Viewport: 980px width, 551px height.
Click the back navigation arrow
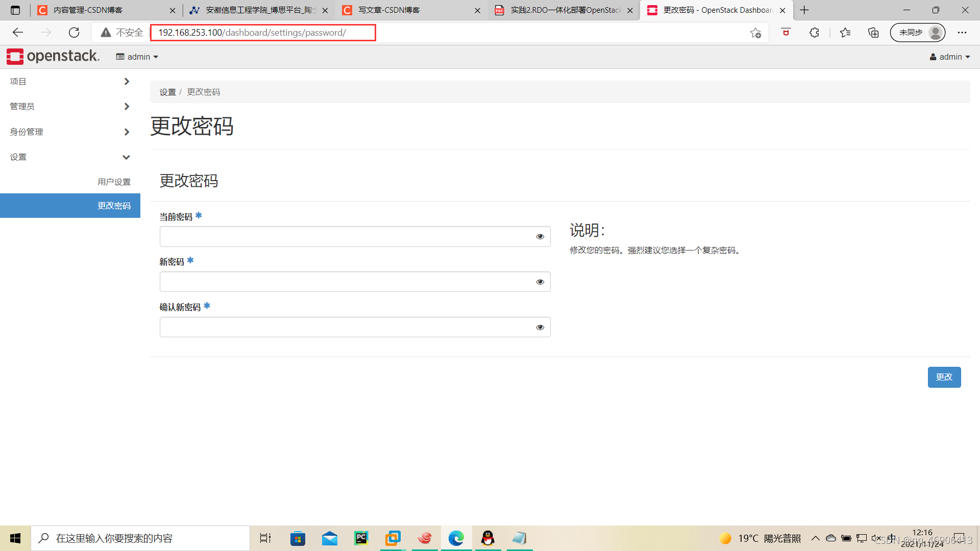[x=18, y=32]
